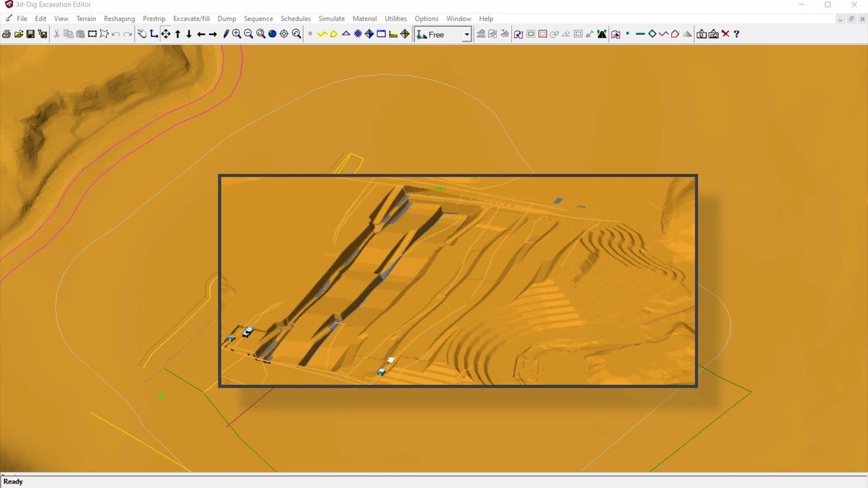
Task: Open the Prestrip menu
Action: pos(154,19)
